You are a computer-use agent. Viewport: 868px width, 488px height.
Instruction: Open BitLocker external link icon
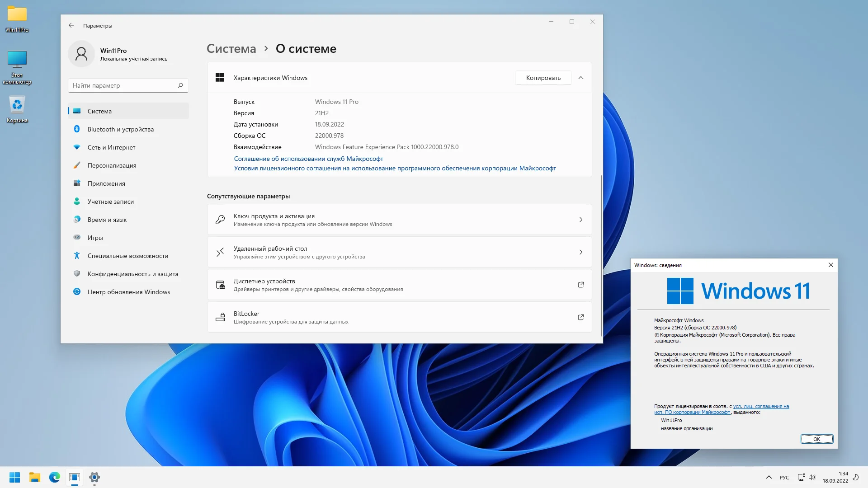pyautogui.click(x=581, y=317)
